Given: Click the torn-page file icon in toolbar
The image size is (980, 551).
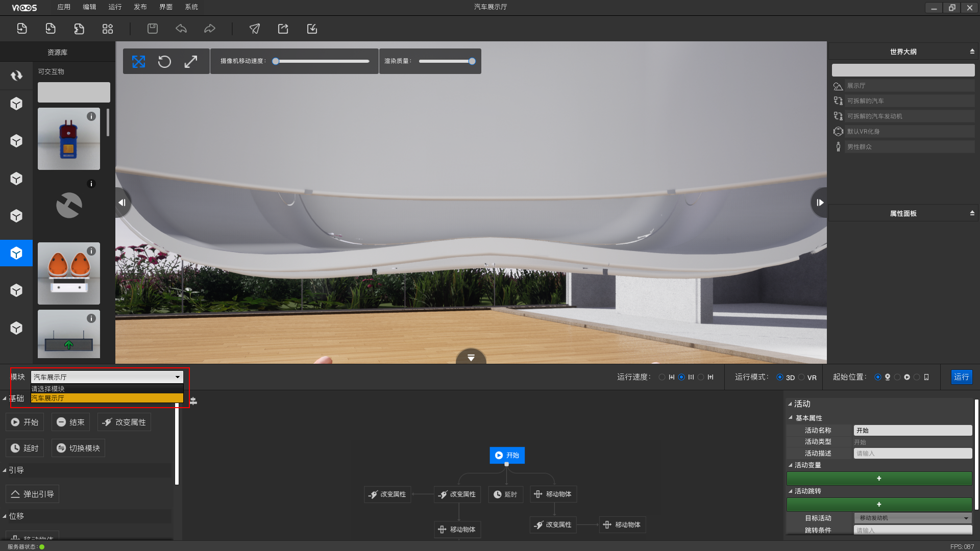Looking at the screenshot, I should point(79,29).
